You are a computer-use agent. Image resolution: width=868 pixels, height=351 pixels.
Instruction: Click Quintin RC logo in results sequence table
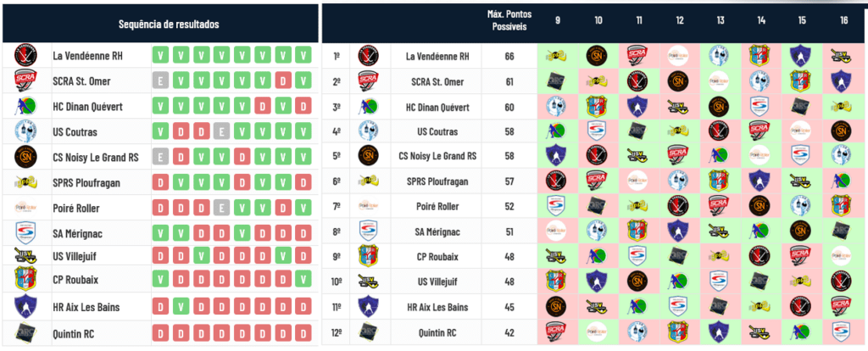(25, 333)
